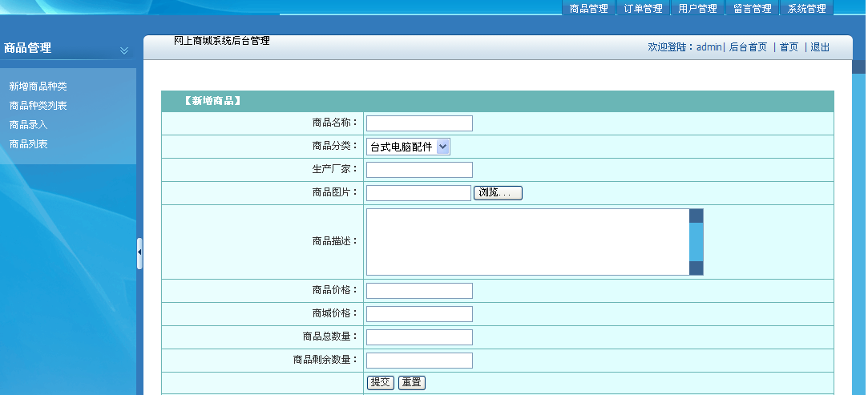The image size is (868, 395).
Task: Focus the 商品总数量 input field
Action: tap(420, 337)
